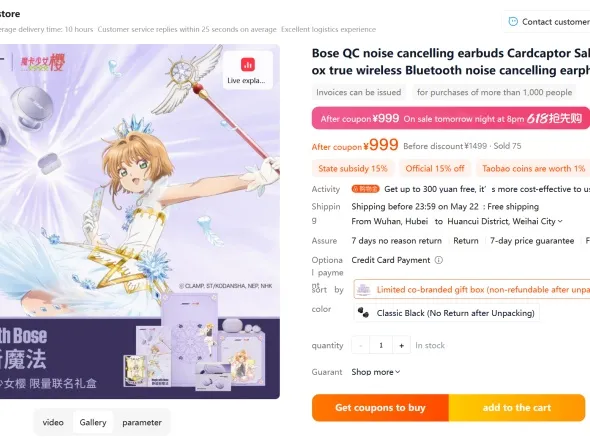Open the parameter tab
Screen dimensions: 590x442
pos(142,422)
